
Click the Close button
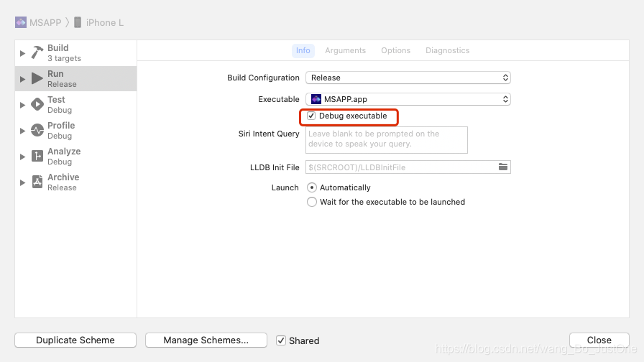click(x=599, y=340)
